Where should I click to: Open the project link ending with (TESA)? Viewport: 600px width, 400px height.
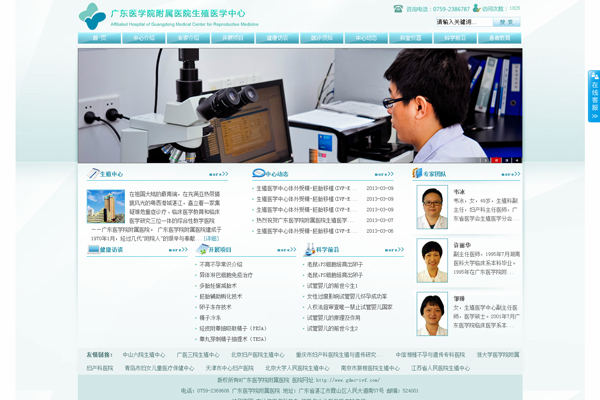pos(233,340)
